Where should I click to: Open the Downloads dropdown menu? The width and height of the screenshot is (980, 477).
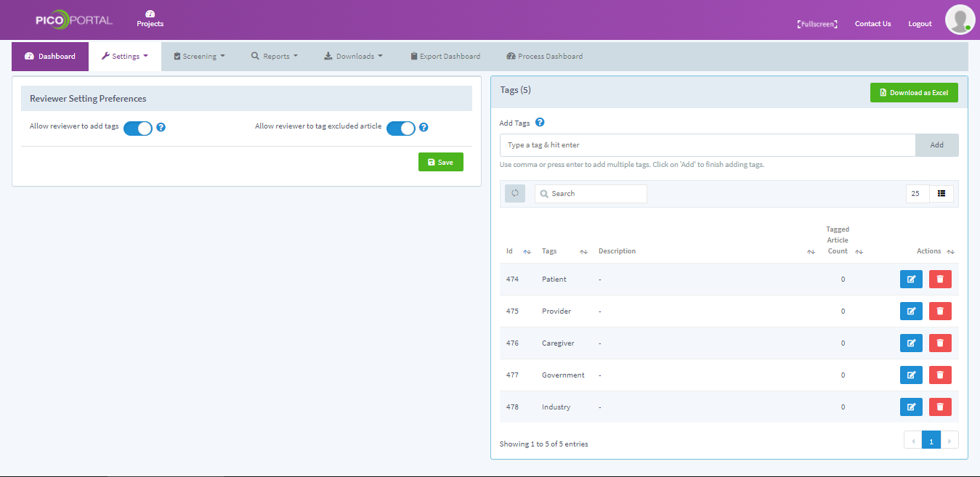pyautogui.click(x=354, y=56)
